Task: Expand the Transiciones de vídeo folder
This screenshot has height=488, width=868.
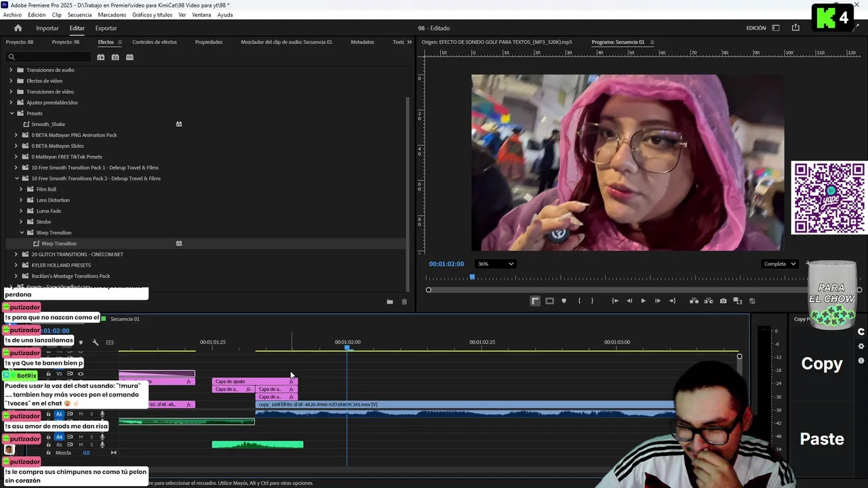Action: (11, 91)
